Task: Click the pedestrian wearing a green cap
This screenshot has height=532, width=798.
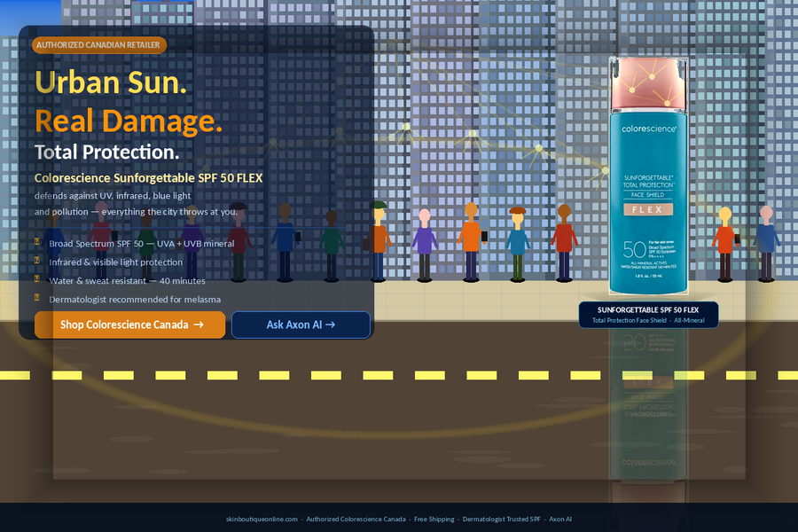Action: click(x=379, y=241)
